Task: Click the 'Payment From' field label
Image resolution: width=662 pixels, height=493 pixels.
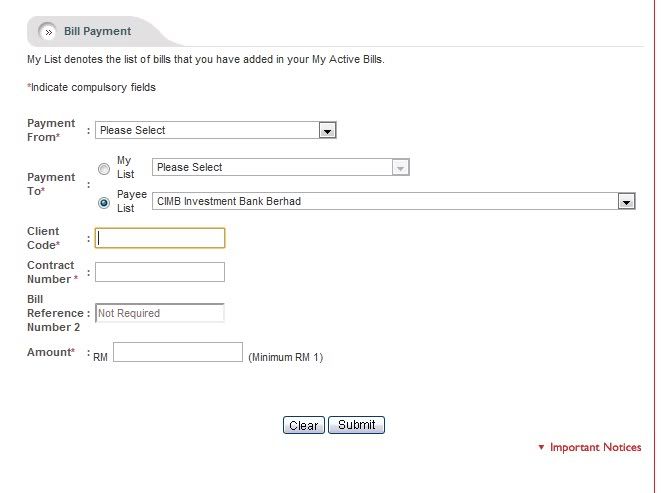Action: [x=50, y=130]
